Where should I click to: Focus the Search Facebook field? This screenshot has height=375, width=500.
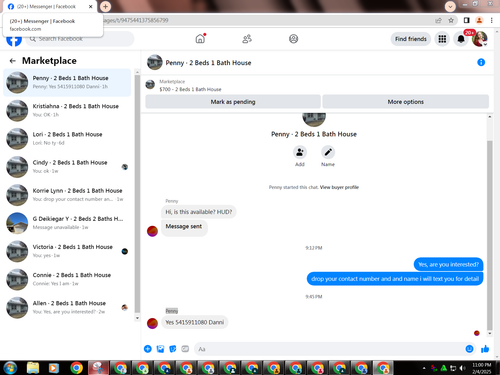coord(80,39)
